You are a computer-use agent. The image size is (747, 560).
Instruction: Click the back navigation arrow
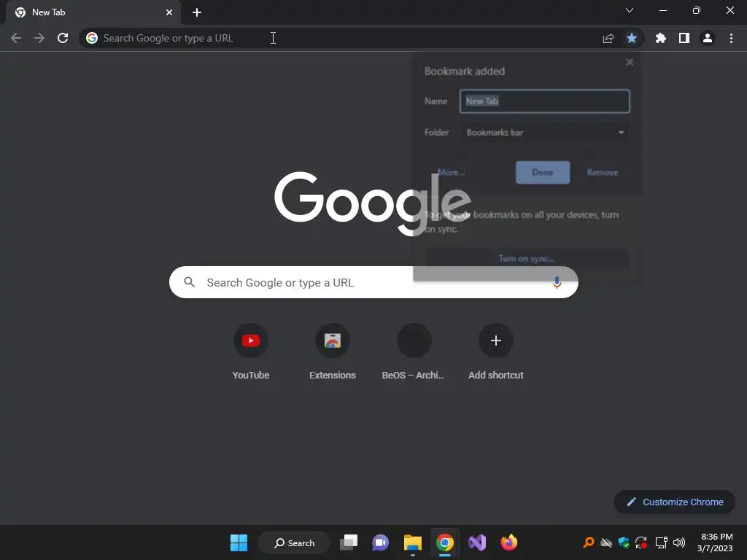[16, 38]
